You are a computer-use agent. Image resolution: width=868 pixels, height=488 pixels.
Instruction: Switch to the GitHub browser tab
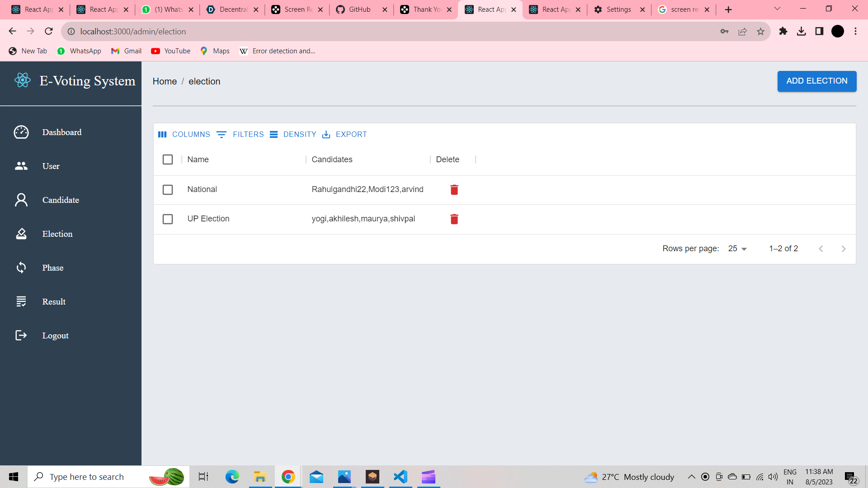359,9
